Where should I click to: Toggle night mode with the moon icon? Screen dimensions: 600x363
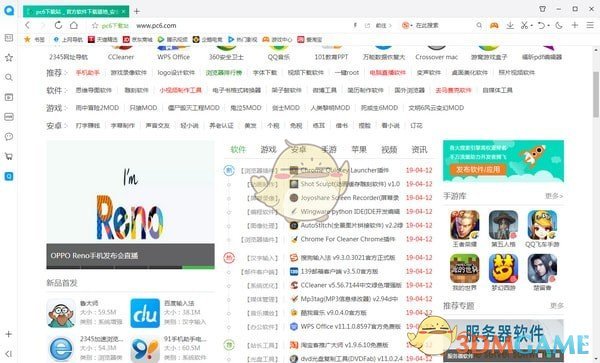[x=559, y=25]
